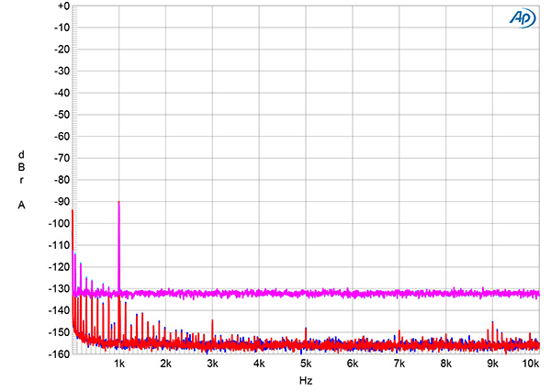
Task: Click the -130 y-axis tick label
Action: pyautogui.click(x=58, y=288)
